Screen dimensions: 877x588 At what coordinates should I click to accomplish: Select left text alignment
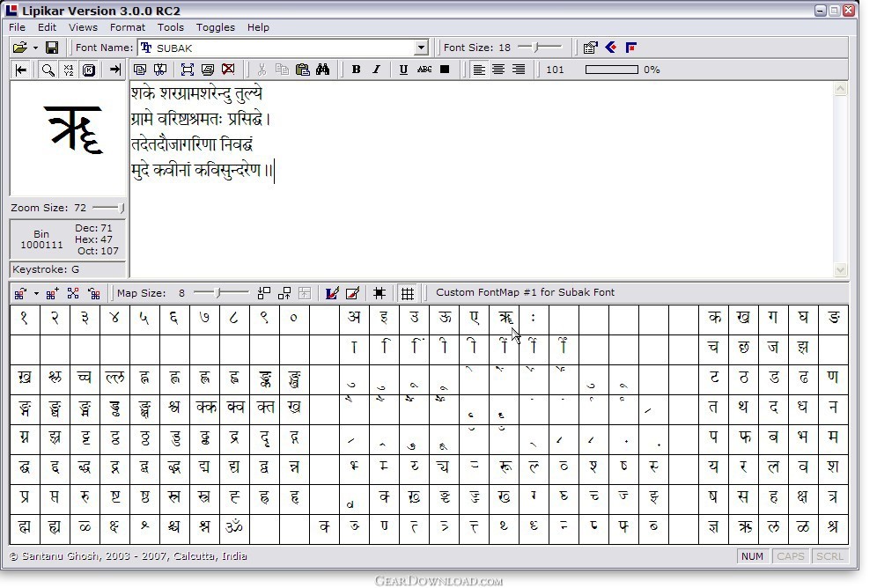point(479,70)
